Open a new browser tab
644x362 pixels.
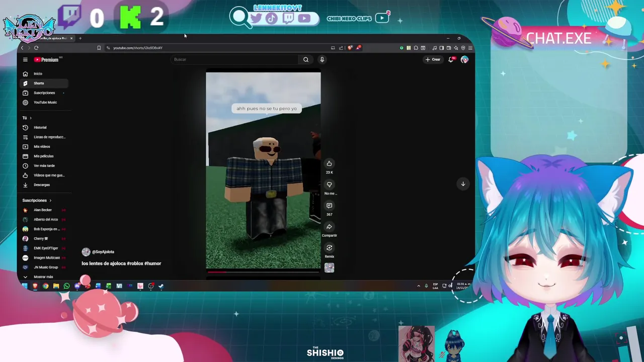pos(80,38)
